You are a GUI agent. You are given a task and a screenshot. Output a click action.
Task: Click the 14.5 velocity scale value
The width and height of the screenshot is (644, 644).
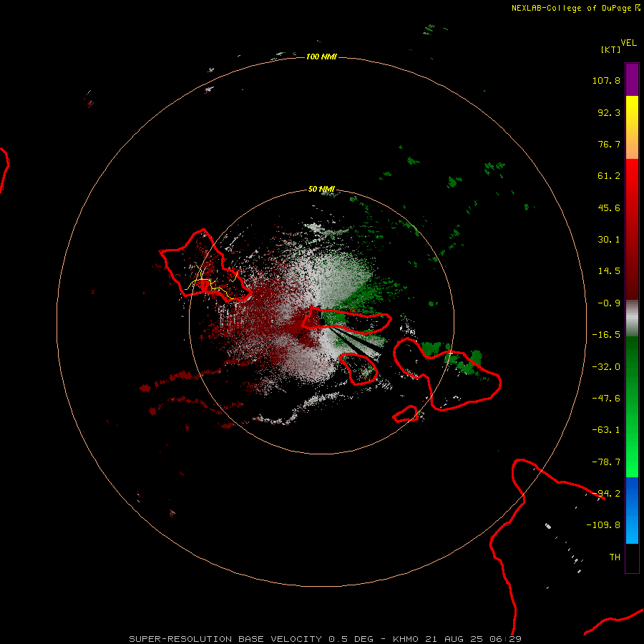[x=609, y=271]
